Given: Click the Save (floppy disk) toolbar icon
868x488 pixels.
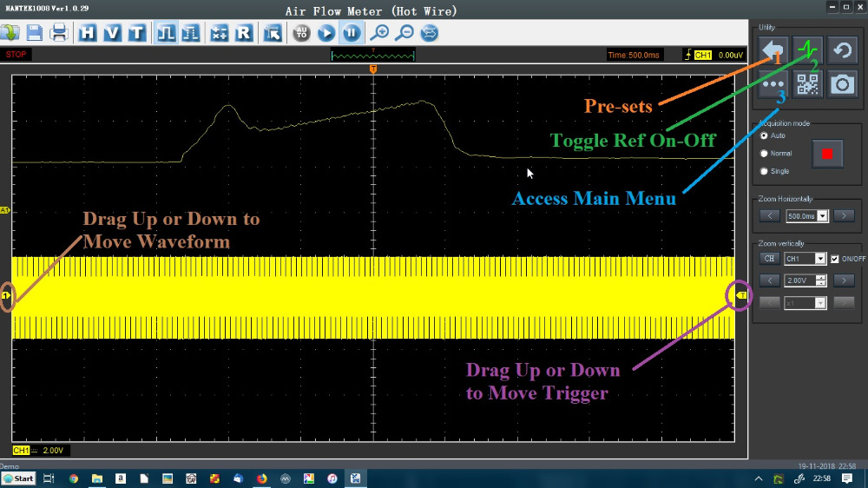Looking at the screenshot, I should point(35,33).
